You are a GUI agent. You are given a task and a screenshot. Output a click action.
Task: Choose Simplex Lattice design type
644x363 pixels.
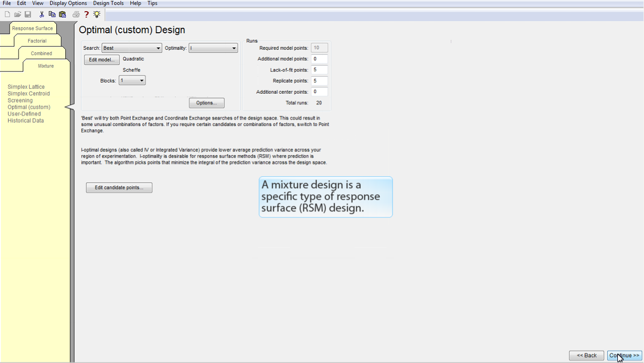coord(26,87)
